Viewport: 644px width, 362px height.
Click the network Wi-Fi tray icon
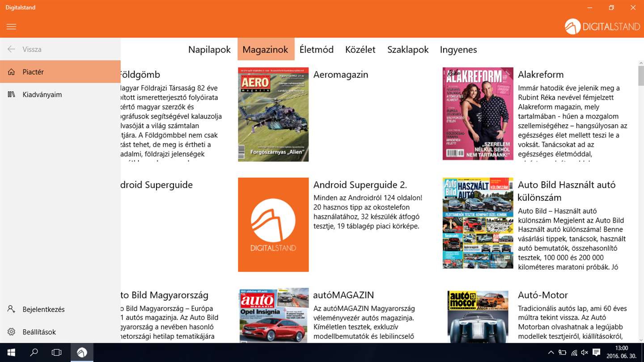(x=574, y=353)
